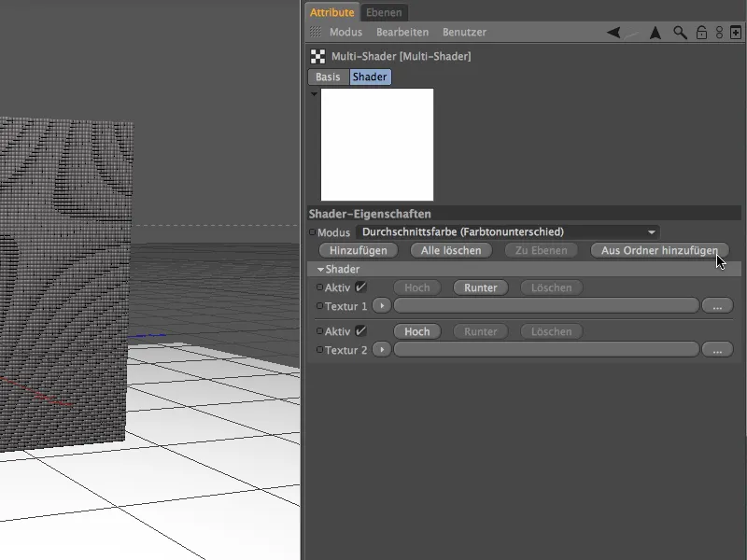This screenshot has width=747, height=560.
Task: Click the animation dot beside Modus dropdown
Action: pos(312,232)
